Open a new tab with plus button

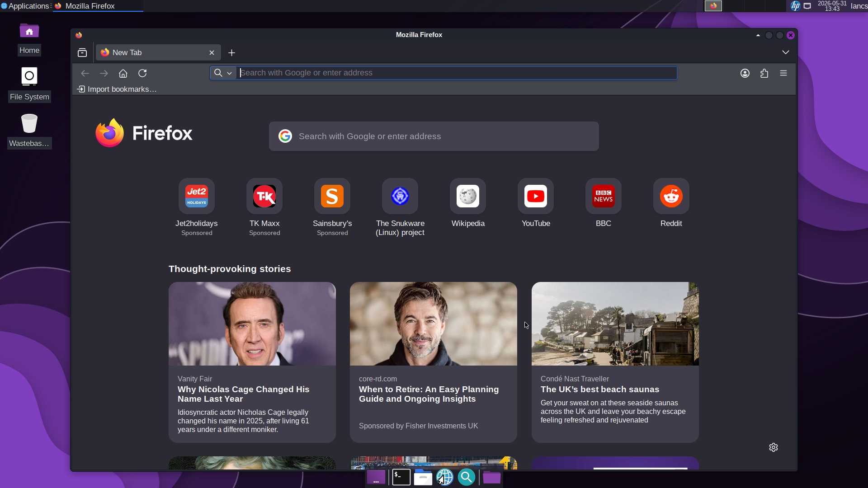point(231,53)
